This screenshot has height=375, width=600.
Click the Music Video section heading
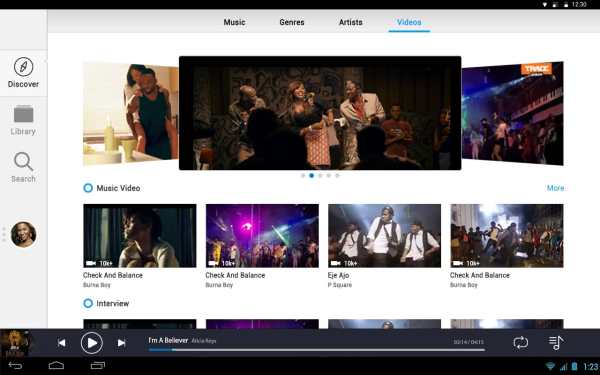[118, 188]
